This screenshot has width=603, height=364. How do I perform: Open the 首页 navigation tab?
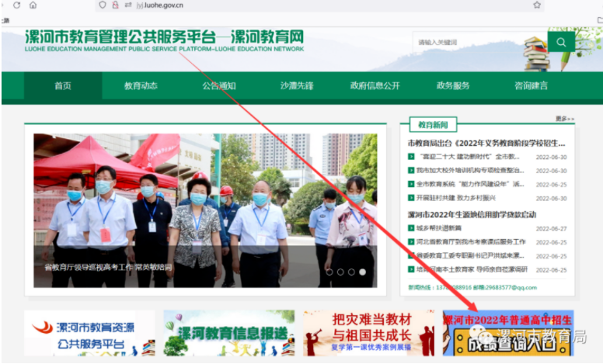click(x=63, y=86)
